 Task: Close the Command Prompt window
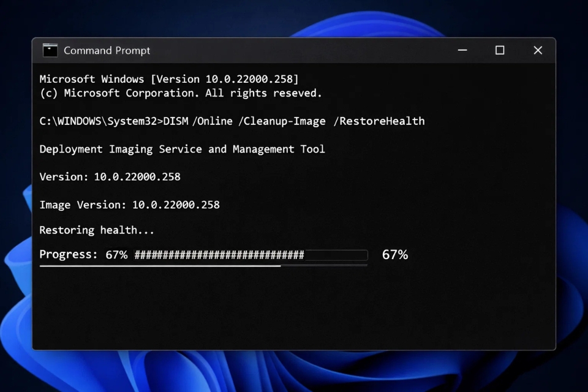pyautogui.click(x=538, y=50)
